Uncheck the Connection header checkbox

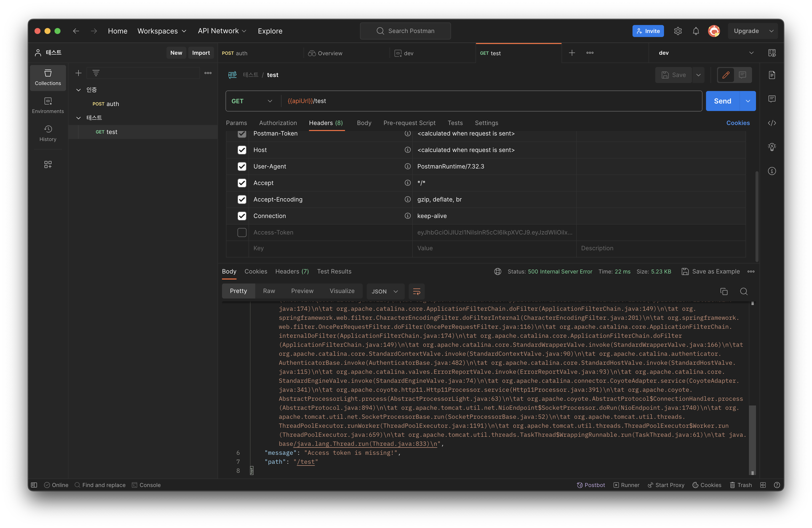[x=242, y=216]
